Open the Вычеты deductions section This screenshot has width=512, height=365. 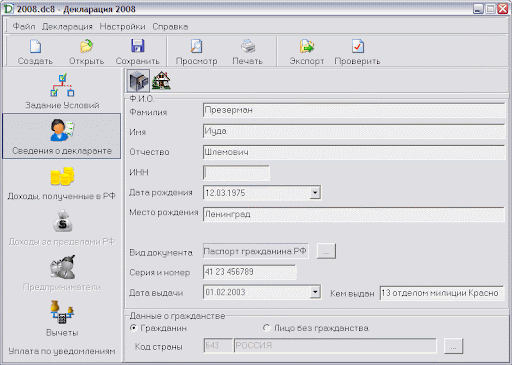(x=62, y=318)
